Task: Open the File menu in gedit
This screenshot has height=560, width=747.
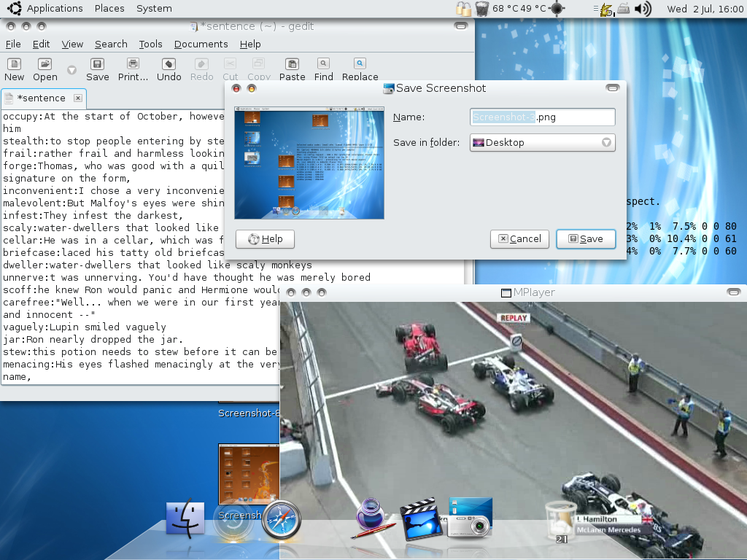Action: [x=13, y=44]
